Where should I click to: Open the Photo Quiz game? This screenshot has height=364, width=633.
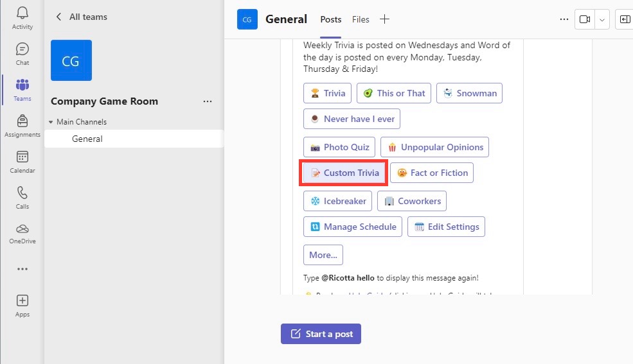339,147
